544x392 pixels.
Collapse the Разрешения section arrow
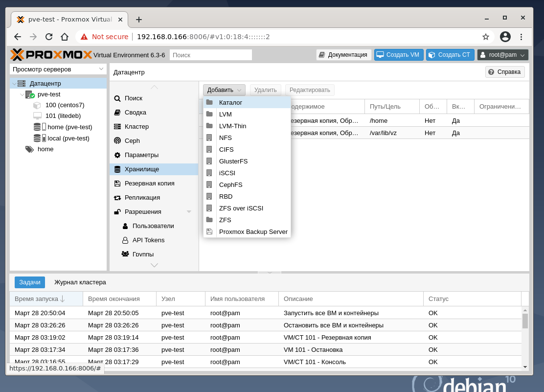pyautogui.click(x=189, y=211)
